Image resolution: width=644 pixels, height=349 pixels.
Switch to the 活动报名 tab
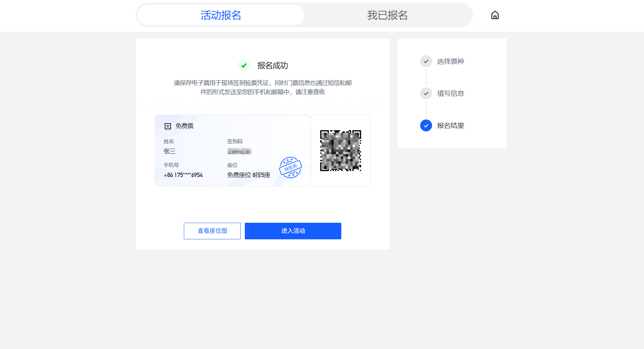(x=221, y=15)
